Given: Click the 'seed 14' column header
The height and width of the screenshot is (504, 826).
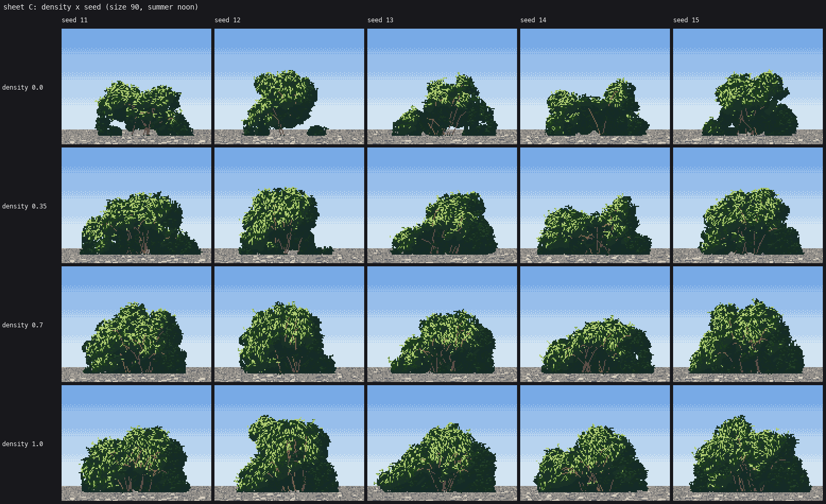Looking at the screenshot, I should [x=534, y=20].
